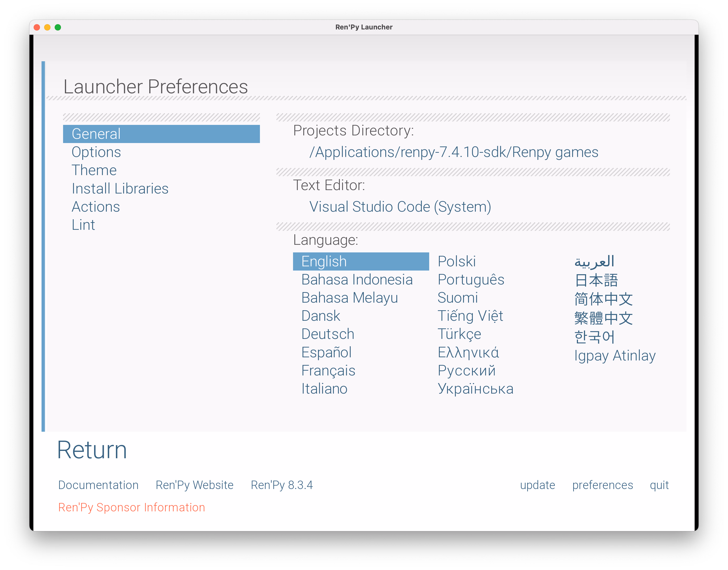The image size is (728, 570).
Task: Pick Español as the language
Action: [326, 352]
